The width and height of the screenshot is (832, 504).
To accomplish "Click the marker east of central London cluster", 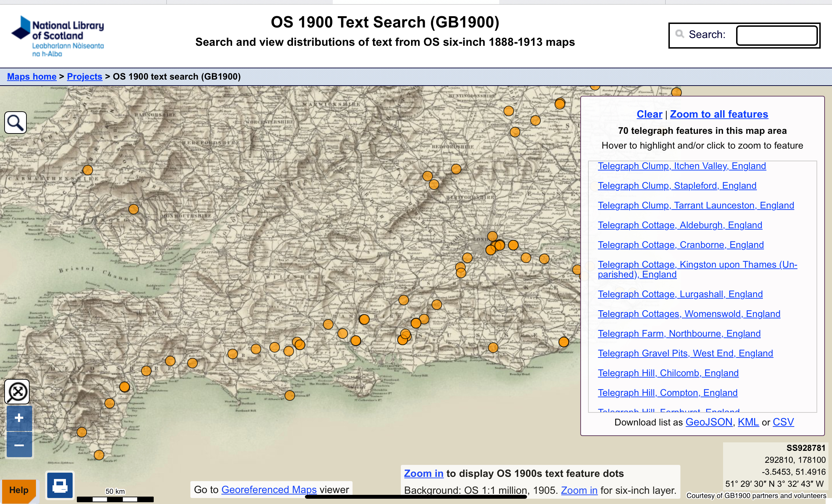I will pyautogui.click(x=513, y=245).
